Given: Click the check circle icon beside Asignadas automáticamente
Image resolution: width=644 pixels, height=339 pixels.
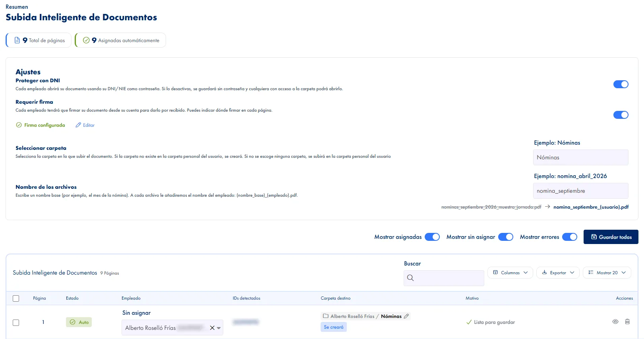Looking at the screenshot, I should point(86,40).
